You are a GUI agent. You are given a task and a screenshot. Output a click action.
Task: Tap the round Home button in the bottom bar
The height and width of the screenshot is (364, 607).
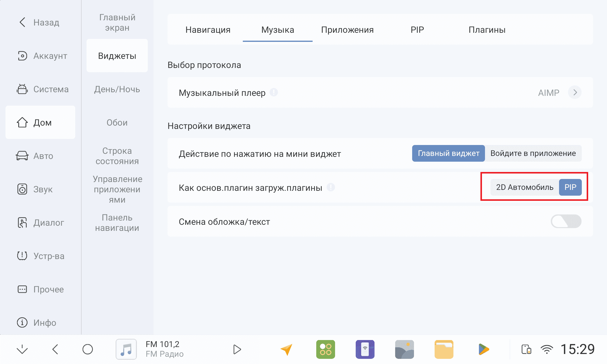(88, 349)
